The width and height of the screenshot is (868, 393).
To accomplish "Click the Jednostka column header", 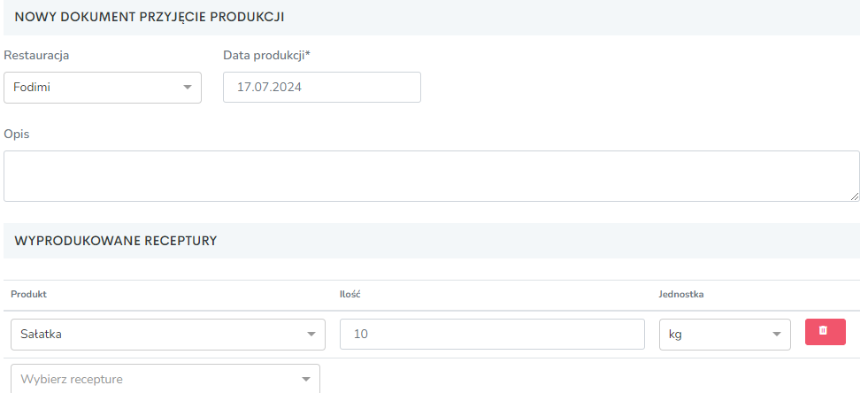I will [x=681, y=295].
